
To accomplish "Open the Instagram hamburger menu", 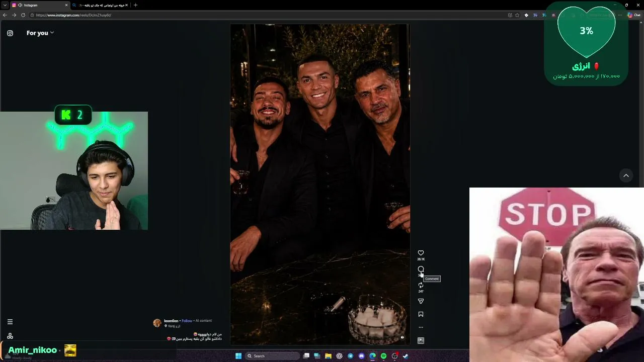I will click(10, 322).
